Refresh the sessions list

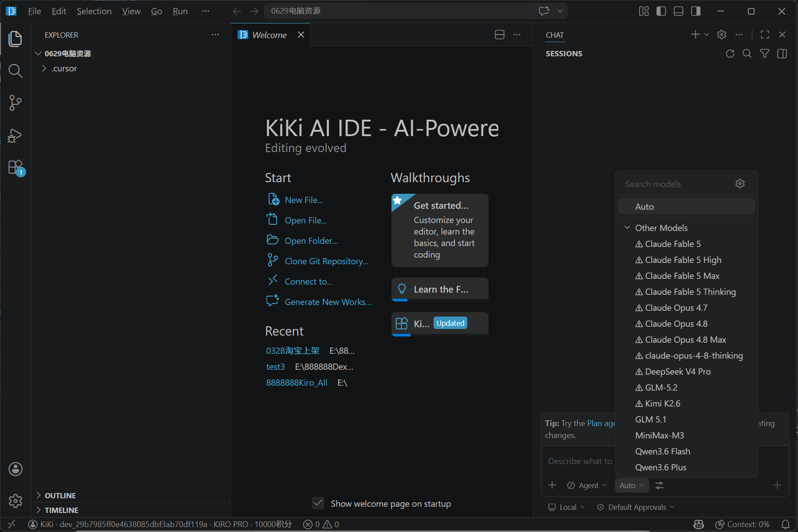click(730, 54)
